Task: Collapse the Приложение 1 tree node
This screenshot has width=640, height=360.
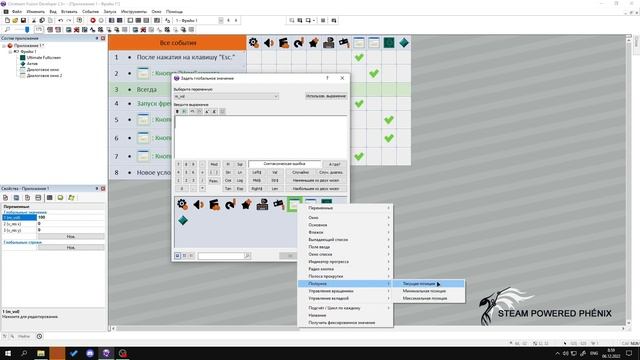Action: tap(4, 46)
